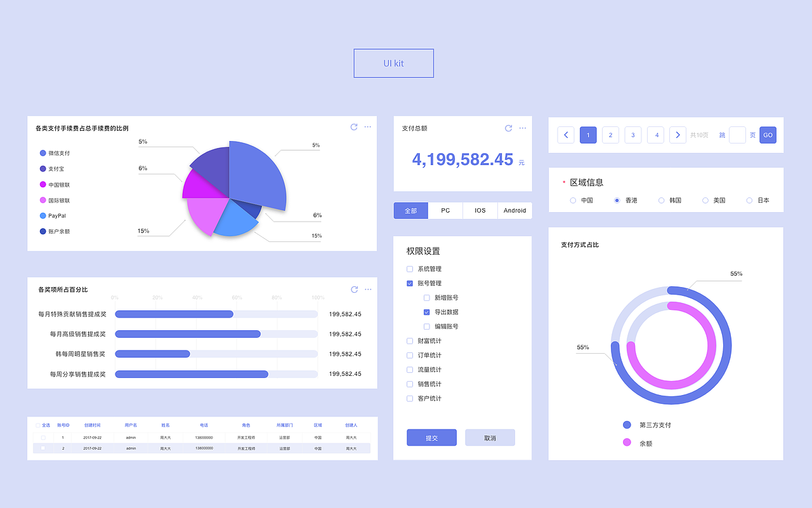Select the 日本 radio button in 区域信息
This screenshot has height=508, width=812.
[x=749, y=199]
